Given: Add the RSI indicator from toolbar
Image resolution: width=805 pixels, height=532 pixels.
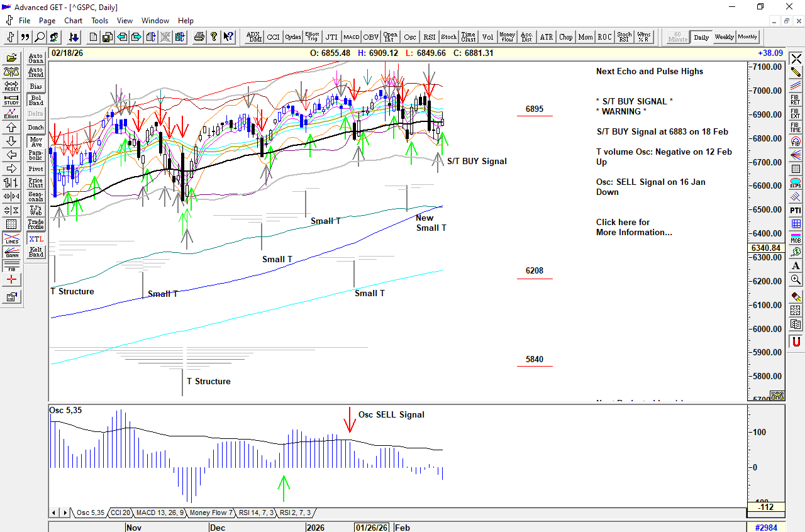Looking at the screenshot, I should 429,37.
